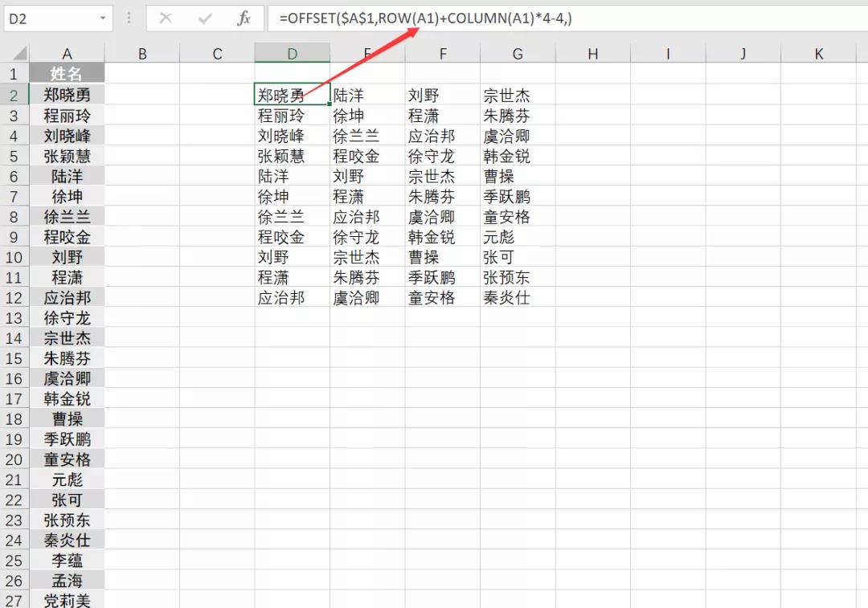Select cell containing 郑晓勇 in column A
This screenshot has width=868, height=608.
coord(68,94)
